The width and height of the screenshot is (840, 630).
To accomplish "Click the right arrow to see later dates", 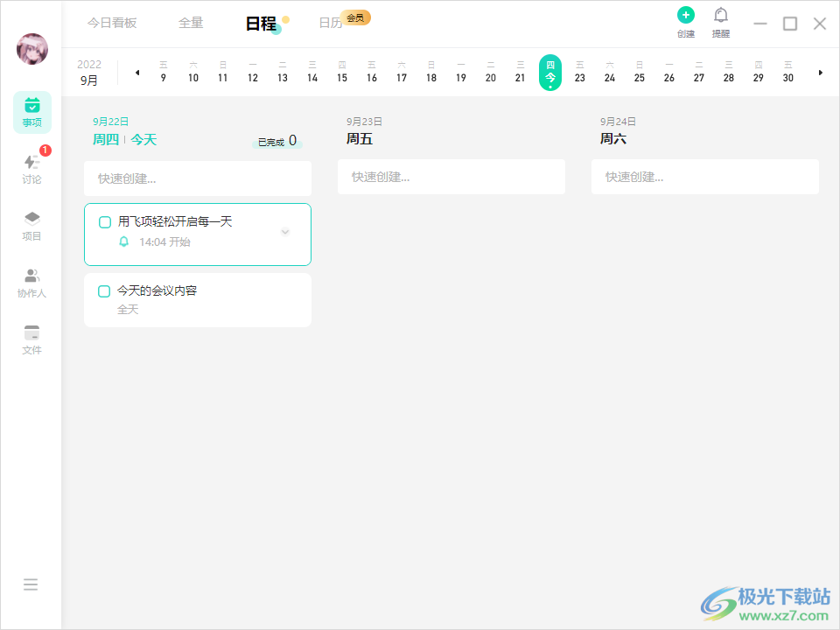I will point(821,73).
